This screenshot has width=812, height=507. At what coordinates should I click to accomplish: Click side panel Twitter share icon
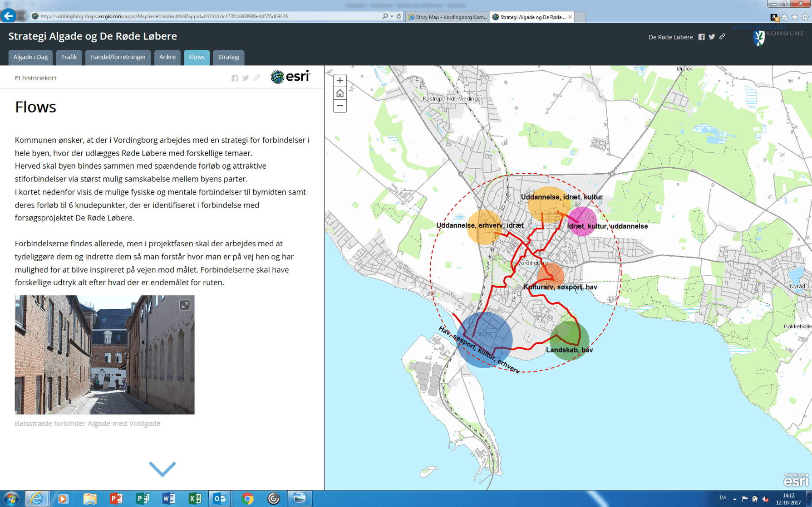point(246,78)
